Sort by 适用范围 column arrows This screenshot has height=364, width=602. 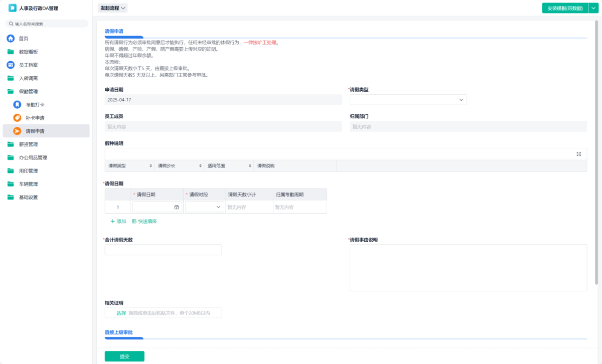(250, 166)
